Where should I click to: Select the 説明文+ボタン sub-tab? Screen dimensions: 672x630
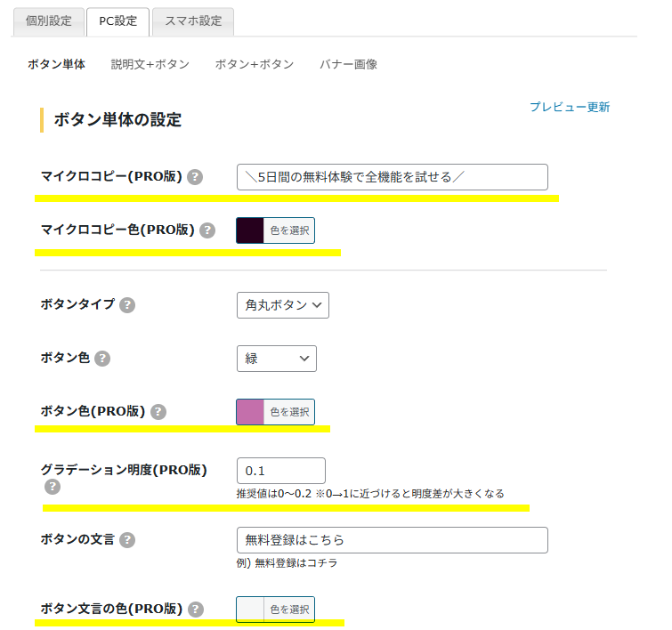[150, 64]
